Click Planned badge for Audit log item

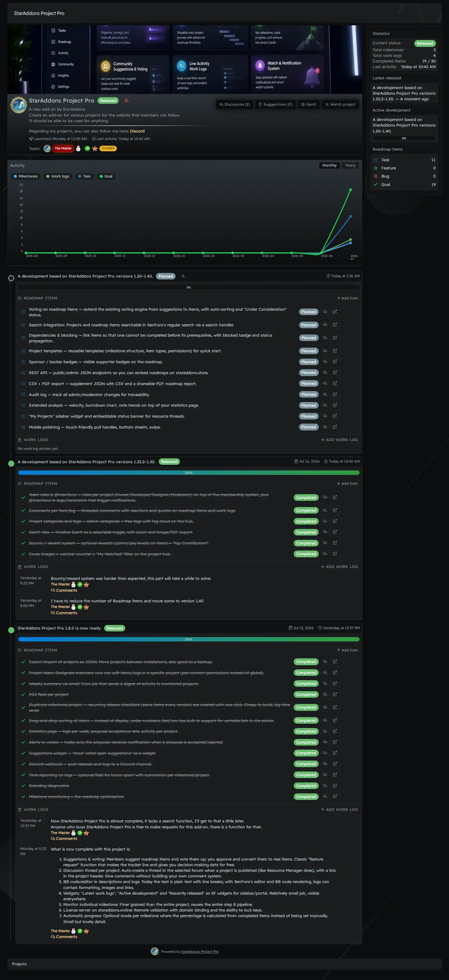[308, 395]
